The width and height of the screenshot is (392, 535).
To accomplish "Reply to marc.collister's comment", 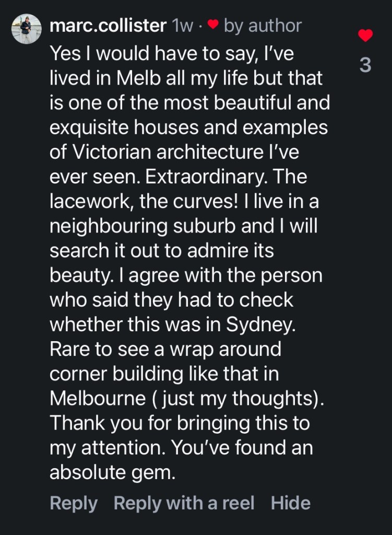I will coord(73,503).
